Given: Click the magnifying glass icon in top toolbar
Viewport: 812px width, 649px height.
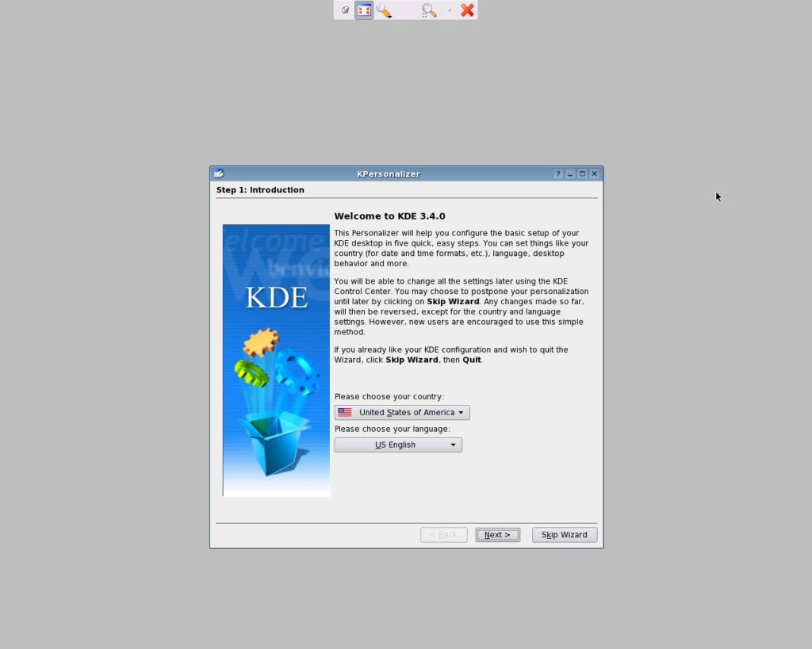Looking at the screenshot, I should 429,10.
